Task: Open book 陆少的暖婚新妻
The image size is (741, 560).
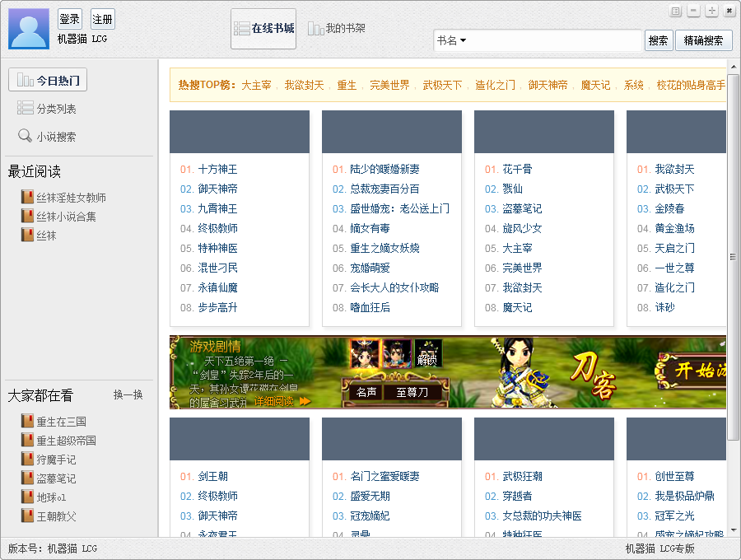Action: tap(384, 169)
